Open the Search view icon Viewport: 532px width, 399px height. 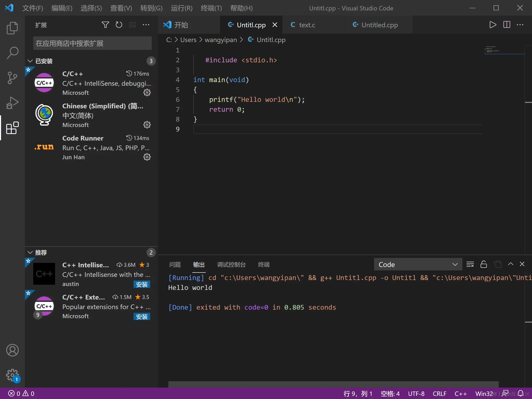click(12, 53)
